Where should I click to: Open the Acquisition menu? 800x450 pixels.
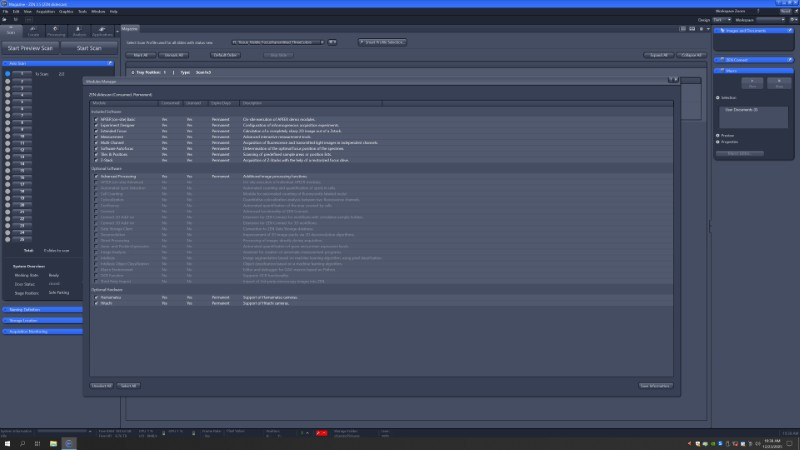(44, 11)
